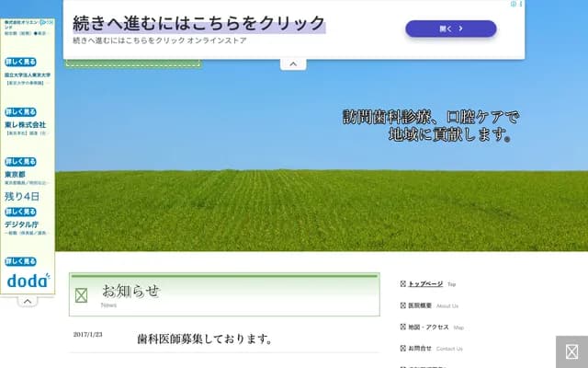Collapse the left side ad with the chevron

[x=28, y=302]
